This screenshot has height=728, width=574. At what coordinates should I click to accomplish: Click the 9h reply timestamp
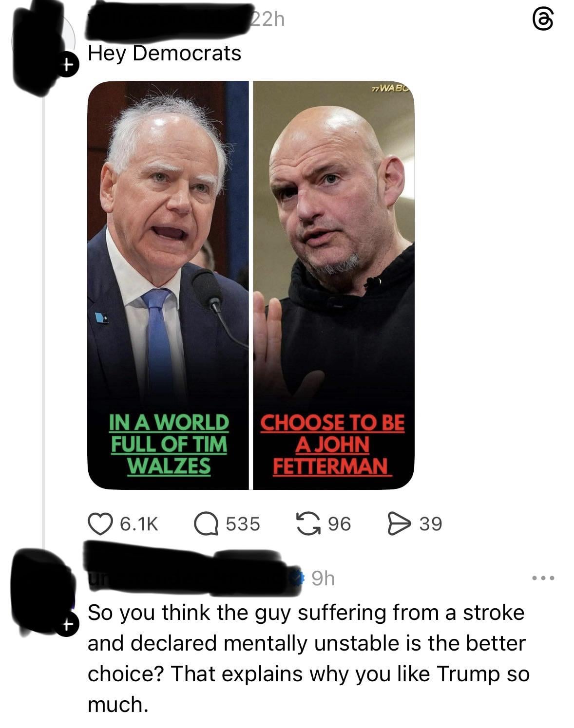[x=323, y=579]
